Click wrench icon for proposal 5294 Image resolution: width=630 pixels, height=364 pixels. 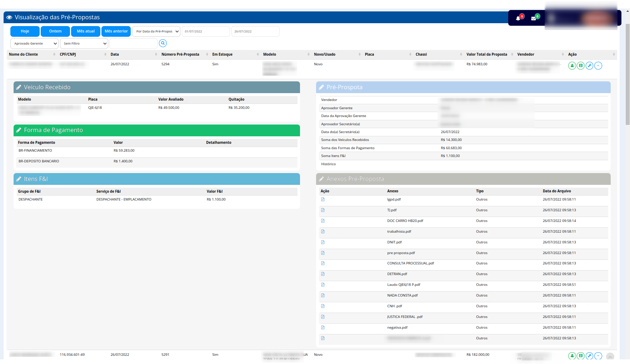pyautogui.click(x=590, y=66)
